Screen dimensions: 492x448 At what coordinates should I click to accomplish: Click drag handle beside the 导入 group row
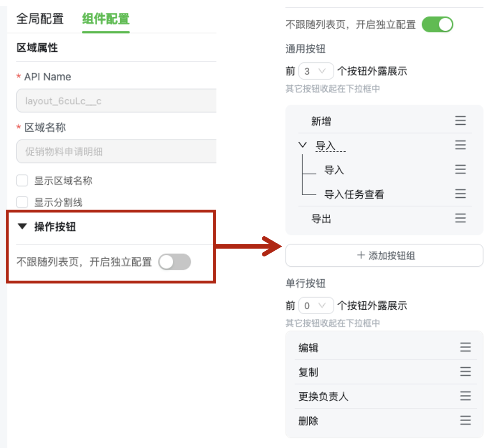click(x=460, y=145)
